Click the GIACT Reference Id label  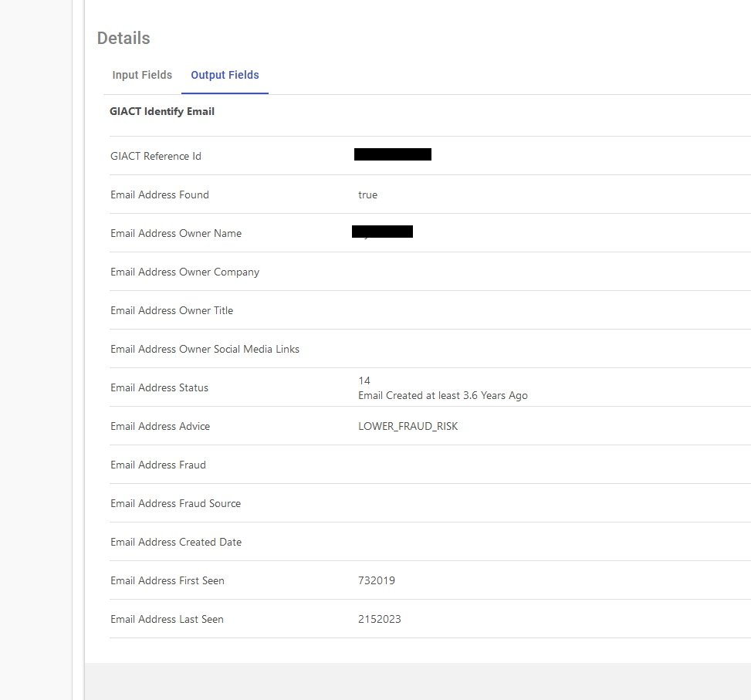coord(156,156)
